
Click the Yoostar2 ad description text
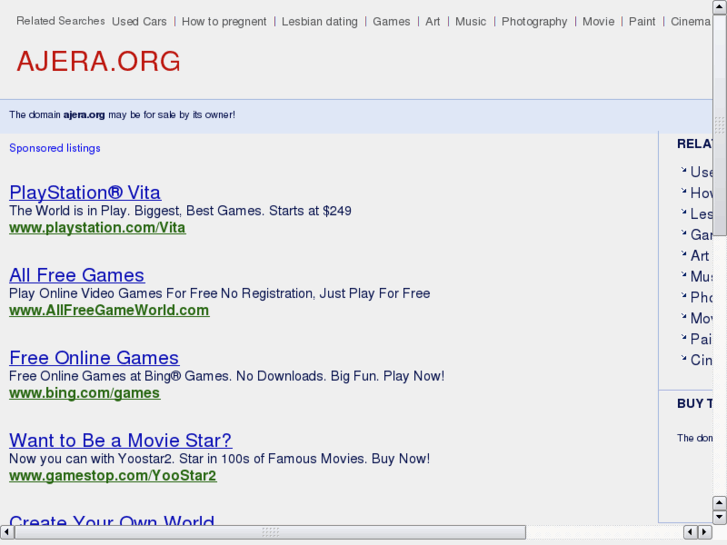click(x=219, y=459)
